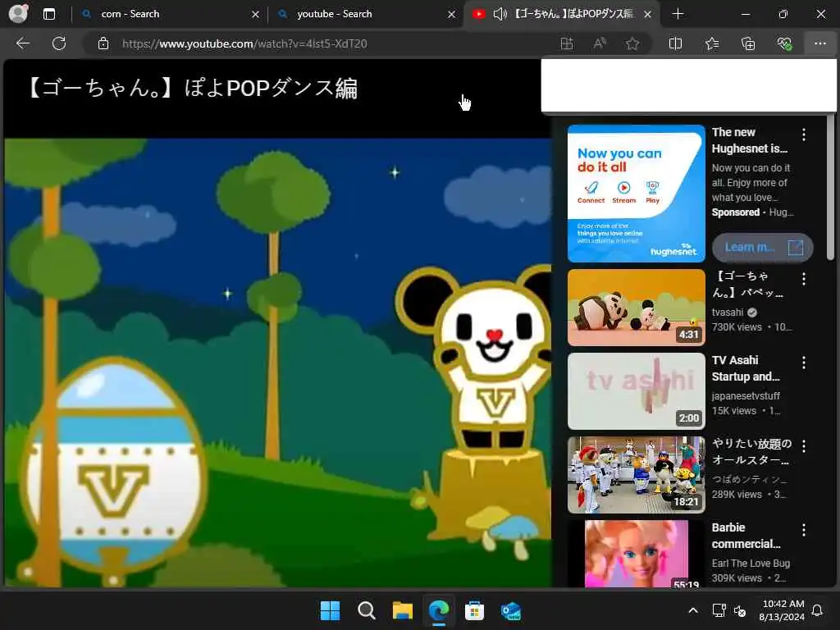The height and width of the screenshot is (630, 840).
Task: Toggle split screen view
Action: point(676,44)
